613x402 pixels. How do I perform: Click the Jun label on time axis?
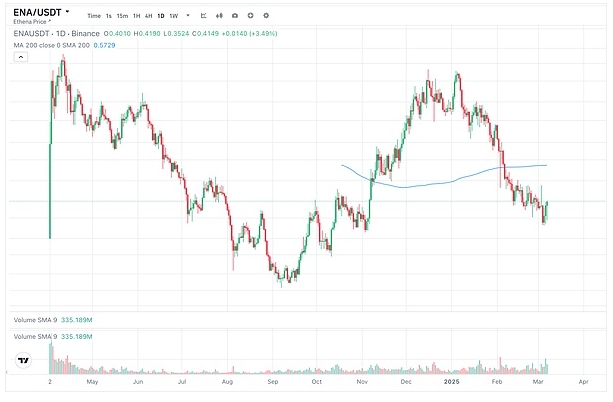(x=138, y=382)
